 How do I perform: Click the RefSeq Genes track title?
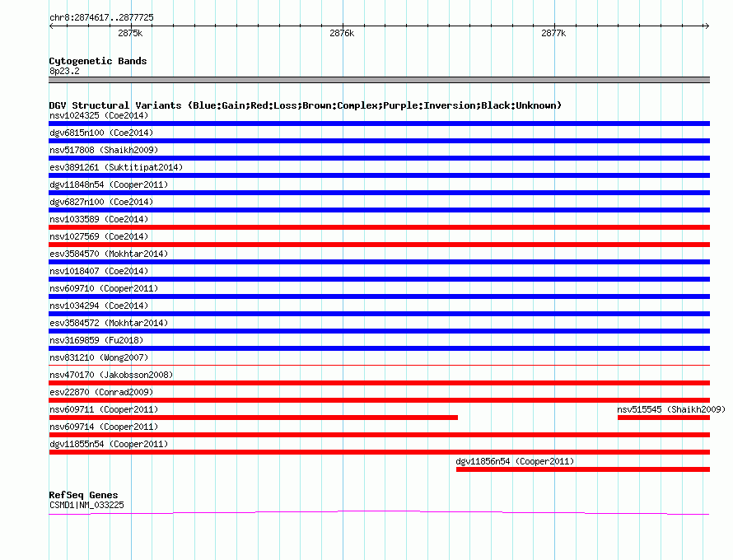click(x=83, y=495)
